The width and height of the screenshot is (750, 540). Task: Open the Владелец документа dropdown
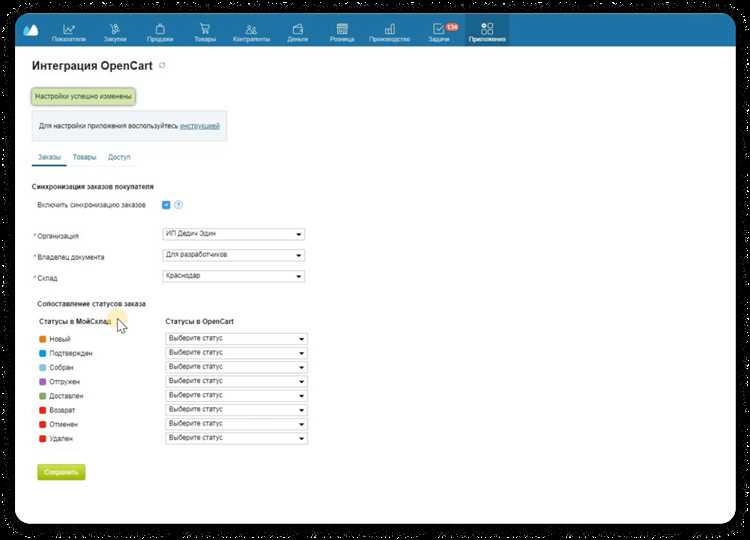click(x=233, y=255)
